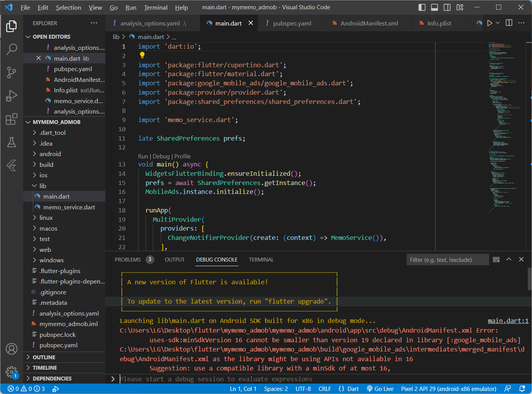Image resolution: width=532 pixels, height=394 pixels.
Task: Click the errors and warnings status indicator
Action: (26, 389)
